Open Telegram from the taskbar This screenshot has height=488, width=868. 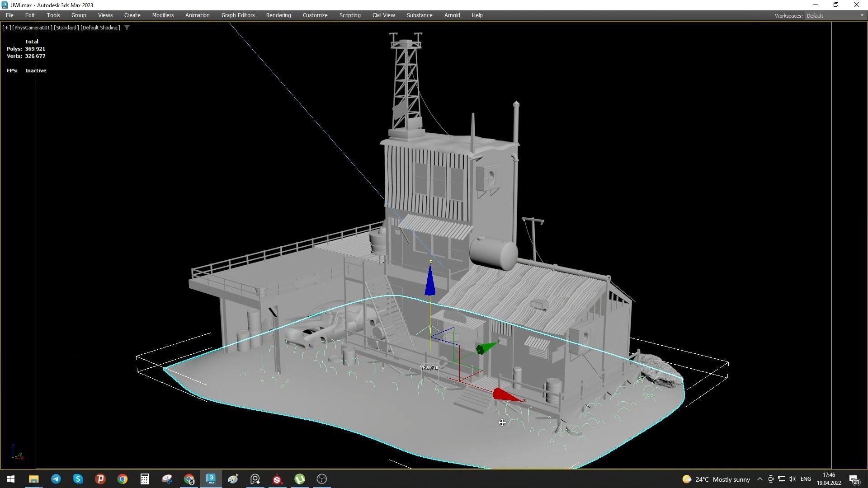click(x=56, y=479)
